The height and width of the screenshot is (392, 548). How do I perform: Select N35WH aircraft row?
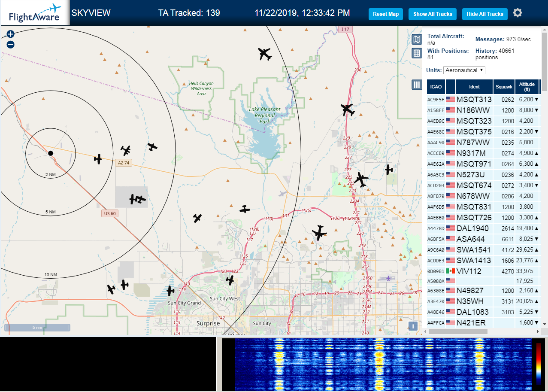point(483,301)
